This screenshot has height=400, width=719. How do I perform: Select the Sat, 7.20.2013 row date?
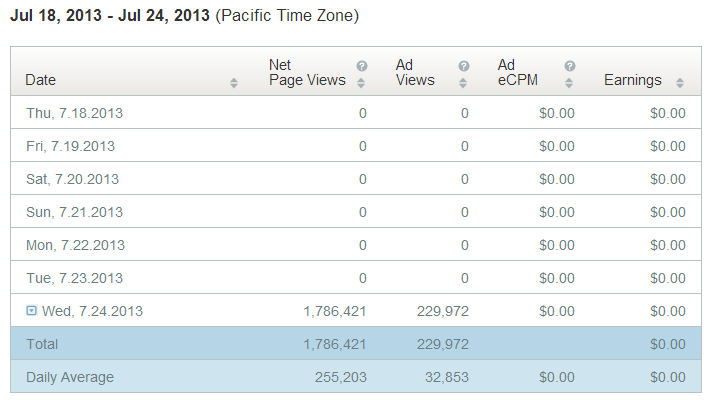[x=72, y=179]
